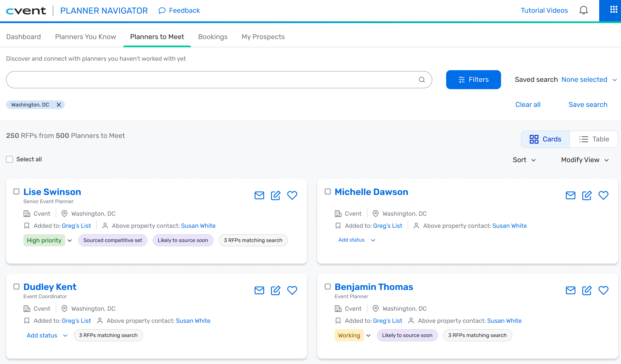
Task: Open the Modify View dropdown
Action: click(585, 160)
